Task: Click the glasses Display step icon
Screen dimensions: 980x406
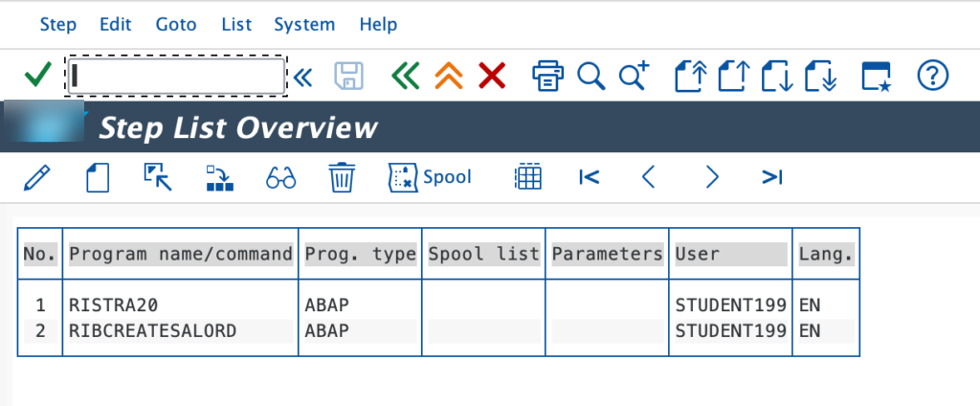Action: pos(281,178)
